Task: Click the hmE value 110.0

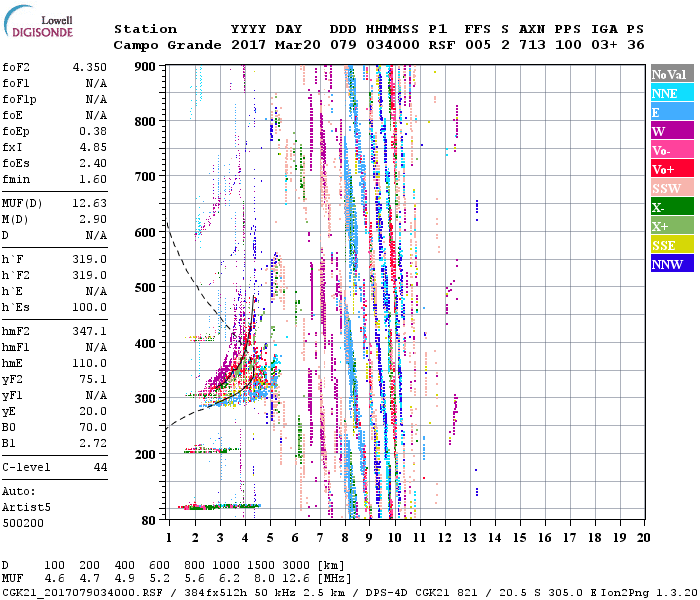Action: tap(90, 363)
